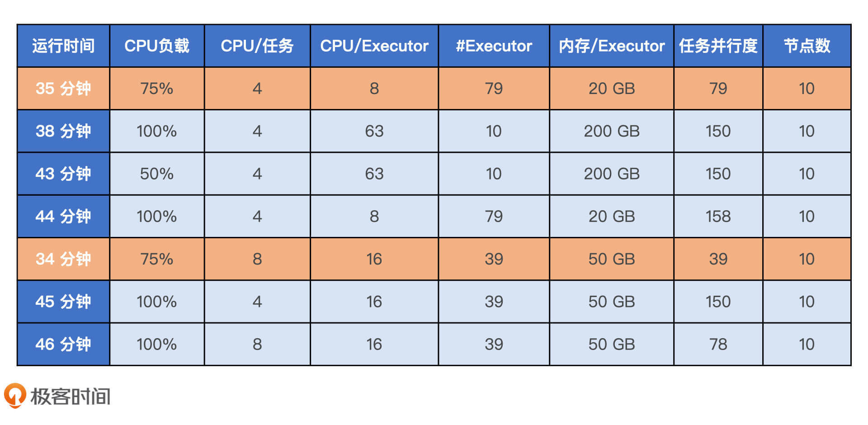868x425 pixels.
Task: Click the CPU/Executor header cell
Action: [x=374, y=46]
